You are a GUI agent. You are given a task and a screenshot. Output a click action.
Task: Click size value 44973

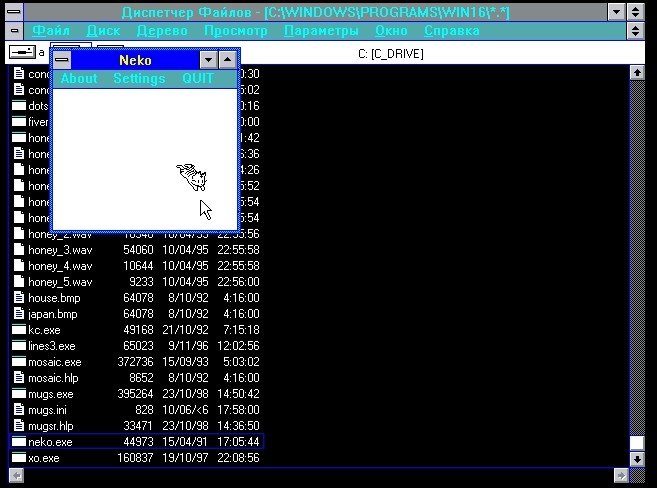point(138,442)
